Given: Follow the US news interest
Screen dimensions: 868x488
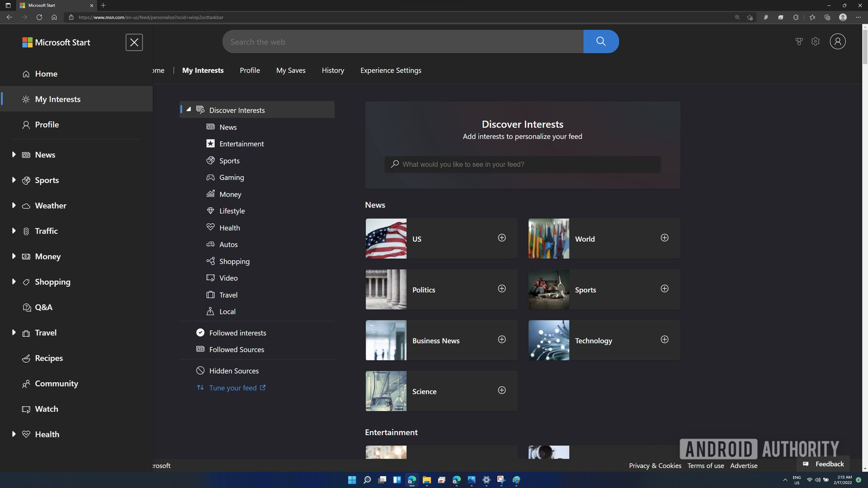Looking at the screenshot, I should (x=501, y=238).
